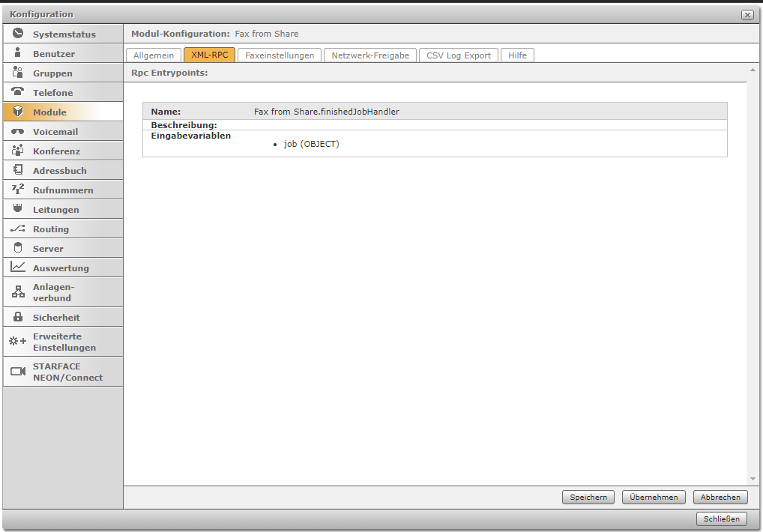Click the scrollbar down arrow

pos(753,479)
